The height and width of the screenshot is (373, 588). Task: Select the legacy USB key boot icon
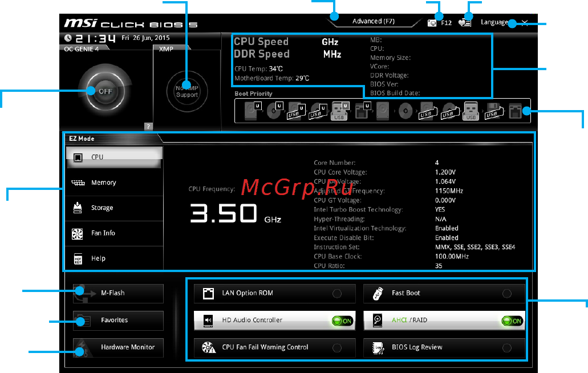point(471,111)
